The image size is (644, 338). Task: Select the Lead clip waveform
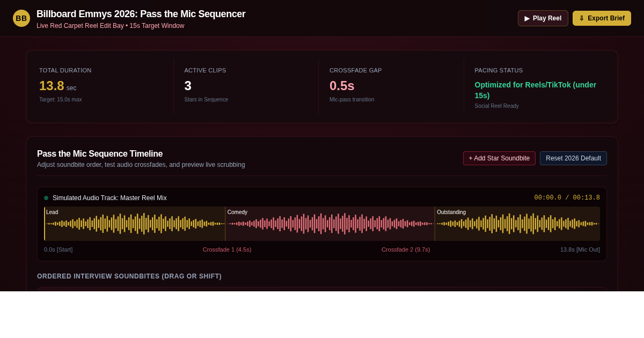[135, 224]
